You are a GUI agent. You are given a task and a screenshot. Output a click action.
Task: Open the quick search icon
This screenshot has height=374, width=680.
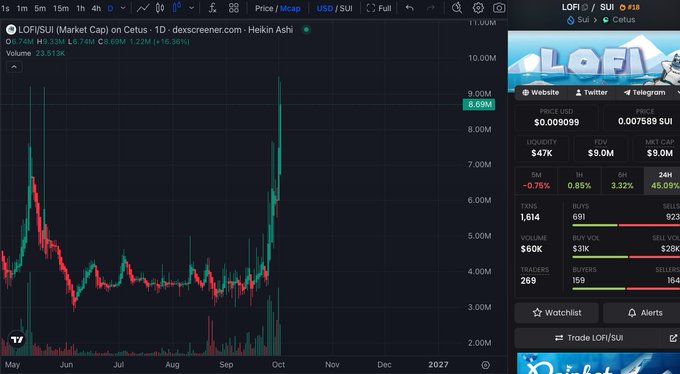click(x=457, y=8)
